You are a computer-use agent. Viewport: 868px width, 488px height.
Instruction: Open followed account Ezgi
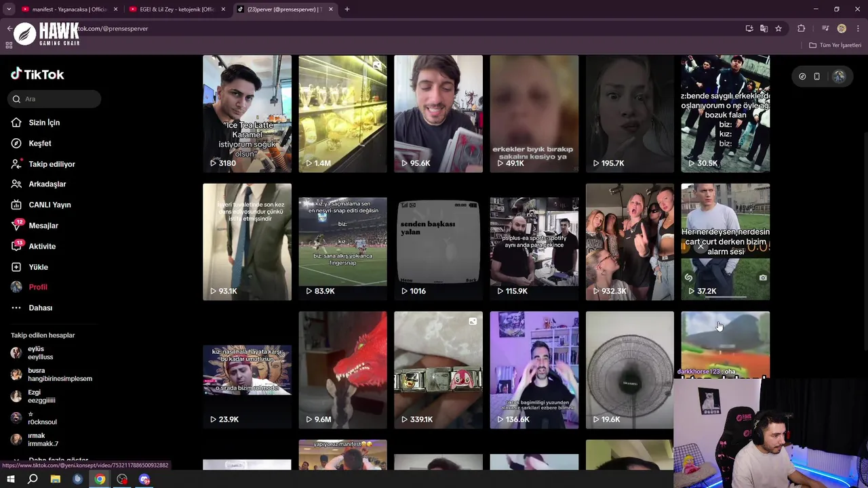point(34,396)
